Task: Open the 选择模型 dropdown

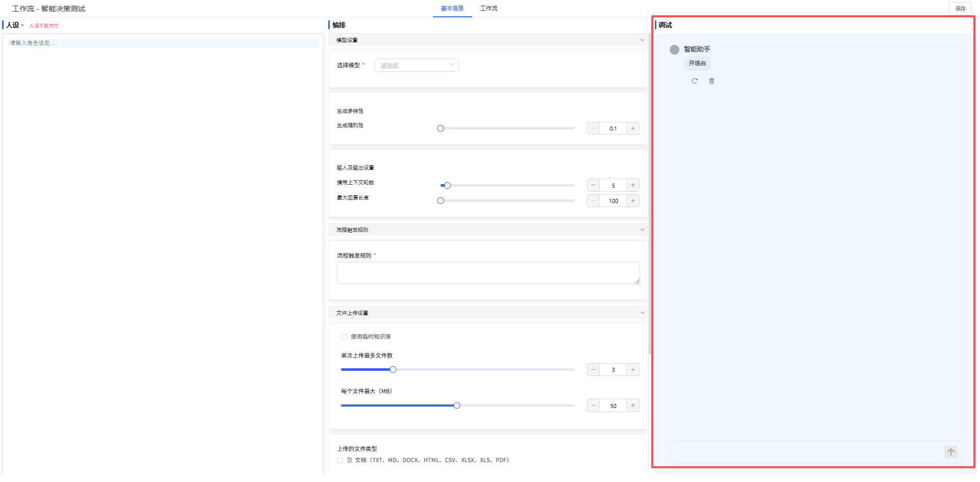Action: click(416, 65)
